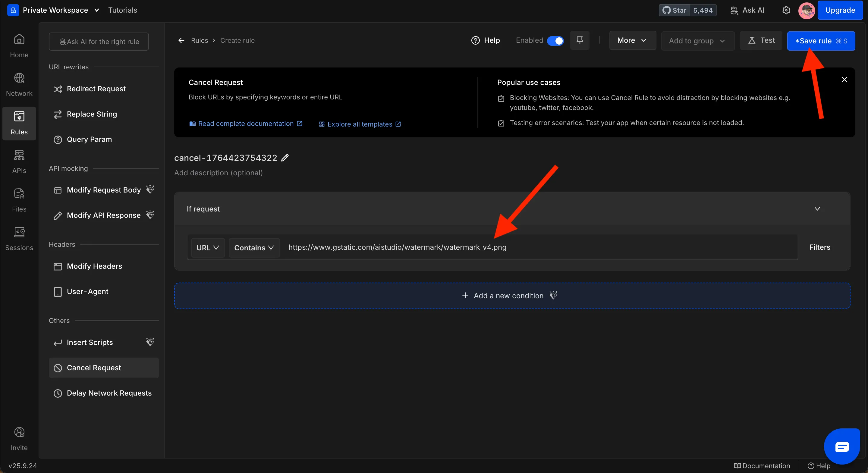Open the Files section in sidebar
The image size is (868, 473).
click(x=19, y=199)
